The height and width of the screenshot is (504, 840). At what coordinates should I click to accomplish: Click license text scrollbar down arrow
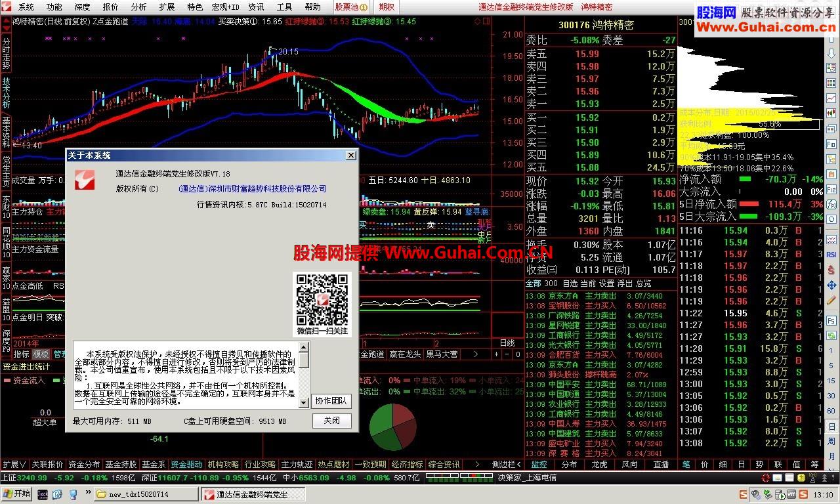304,402
